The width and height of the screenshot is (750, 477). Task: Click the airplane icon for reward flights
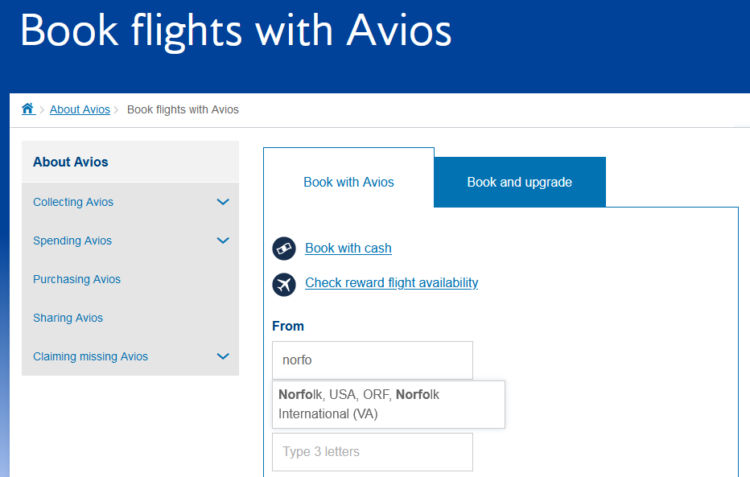click(x=284, y=285)
